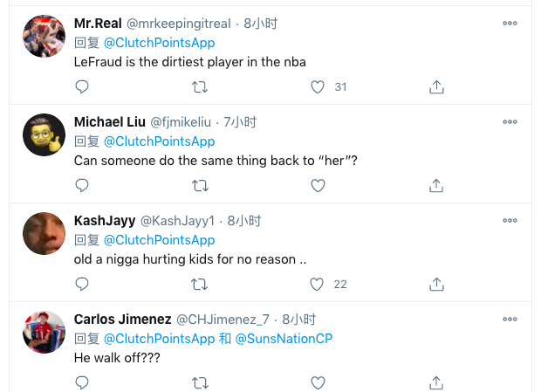
Task: Open Mr.Real's profile avatar
Action: tap(44, 37)
